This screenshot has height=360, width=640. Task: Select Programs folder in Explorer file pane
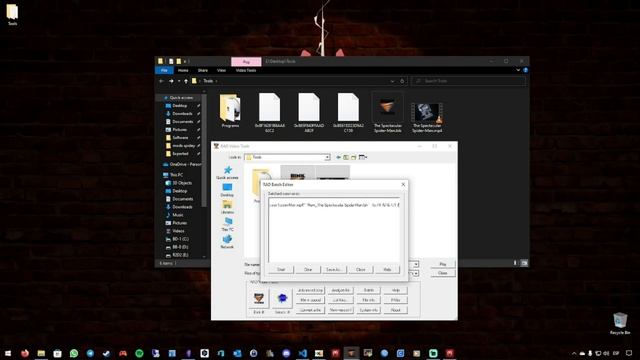click(x=230, y=111)
